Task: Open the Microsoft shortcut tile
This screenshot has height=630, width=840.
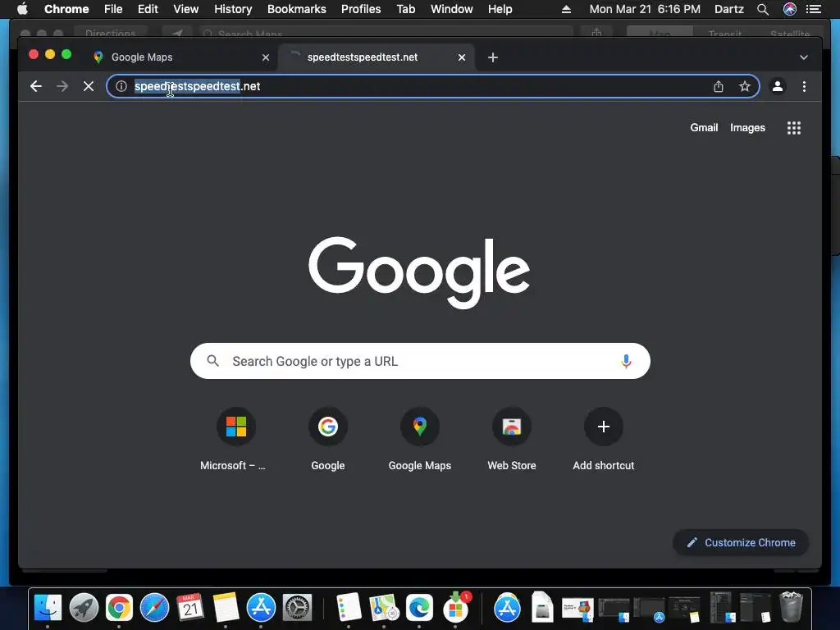Action: click(x=236, y=427)
